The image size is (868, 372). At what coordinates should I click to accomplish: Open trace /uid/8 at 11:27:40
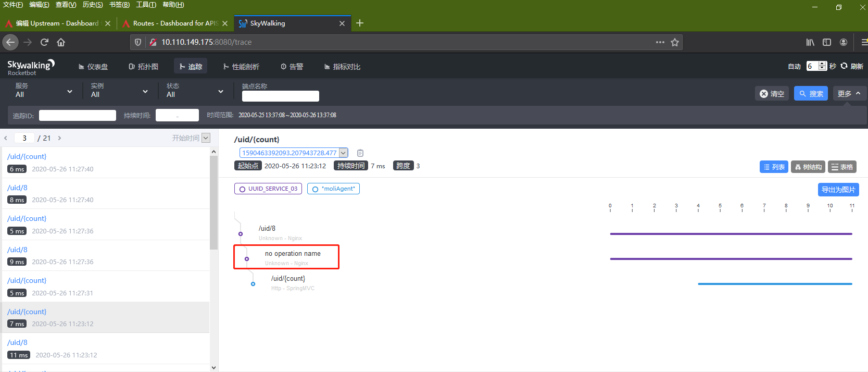tap(105, 193)
